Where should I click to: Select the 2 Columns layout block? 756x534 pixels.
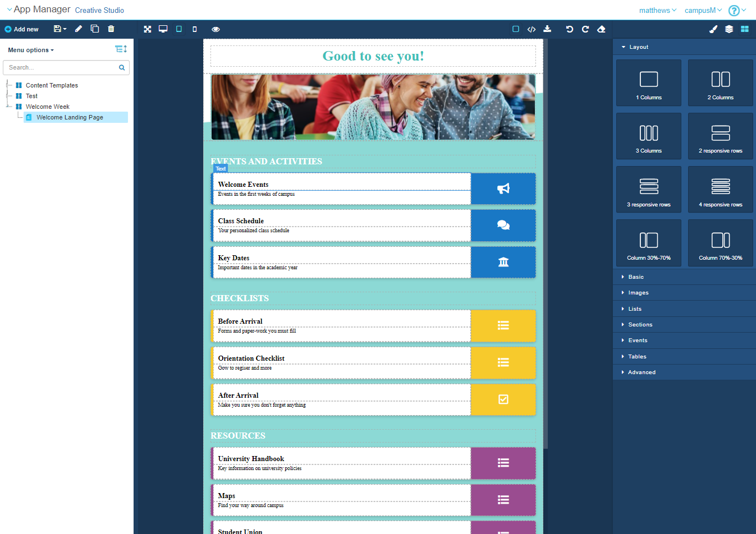720,83
